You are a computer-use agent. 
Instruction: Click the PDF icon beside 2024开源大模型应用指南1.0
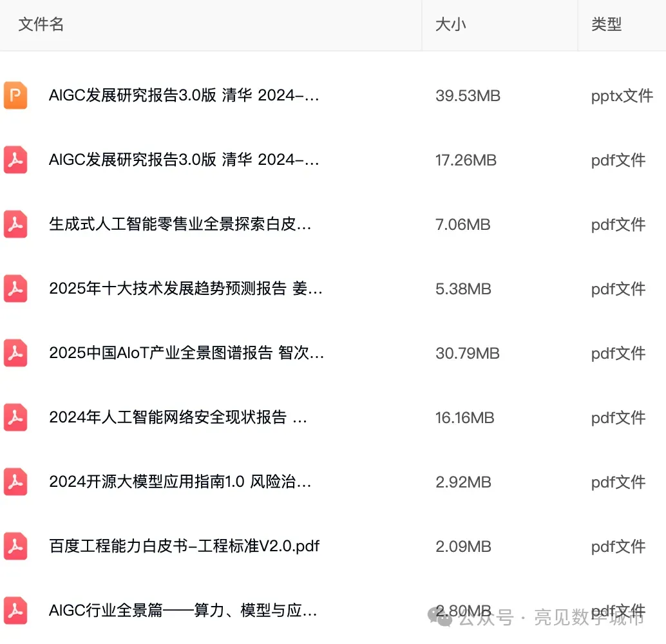pos(15,482)
